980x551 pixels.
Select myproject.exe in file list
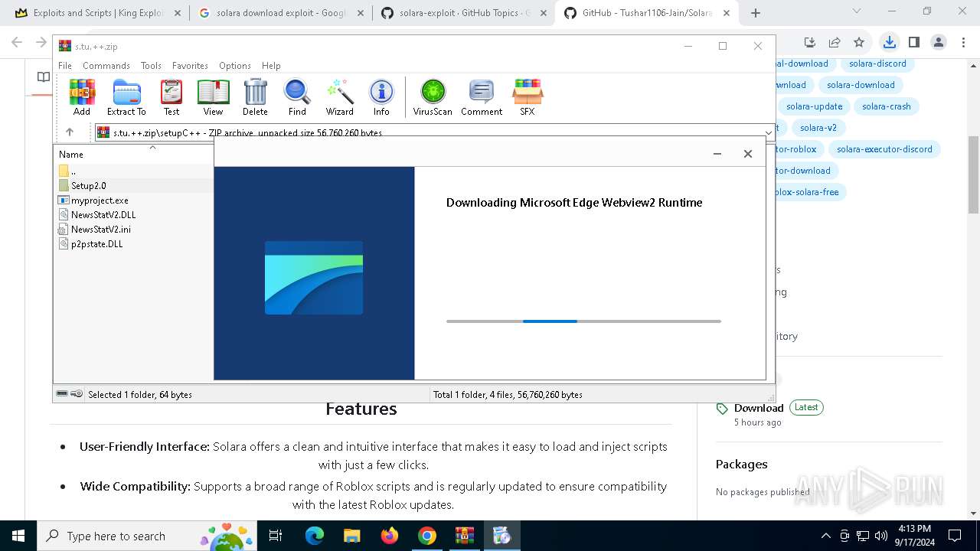tap(100, 201)
